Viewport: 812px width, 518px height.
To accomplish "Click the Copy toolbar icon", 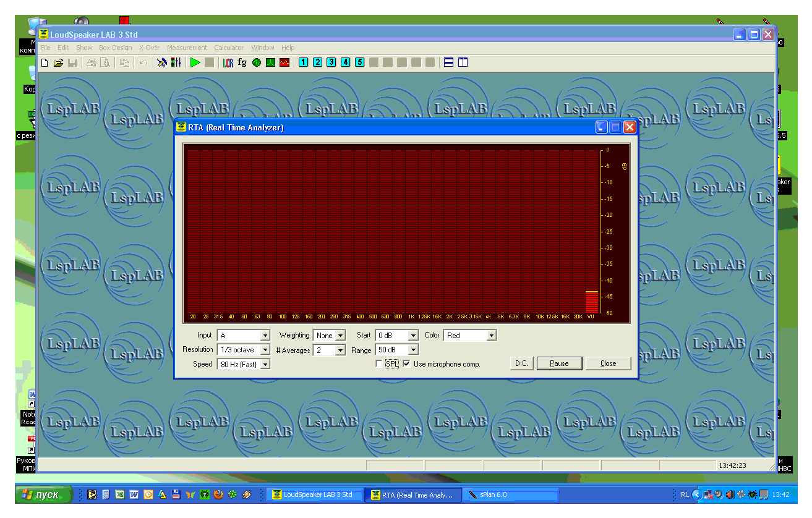I will 124,62.
